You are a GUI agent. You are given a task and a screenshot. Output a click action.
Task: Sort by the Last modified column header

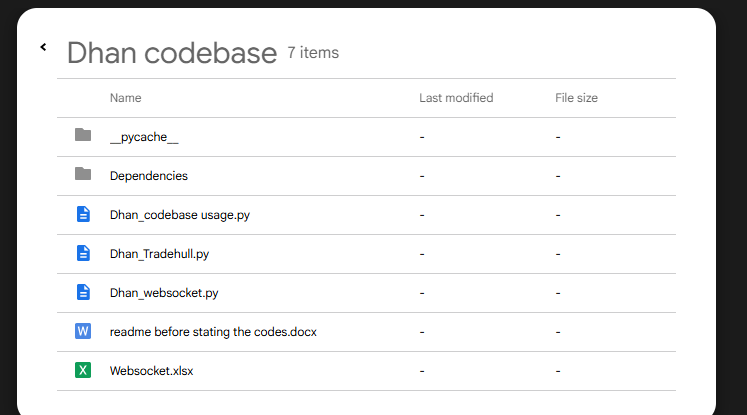(x=456, y=98)
